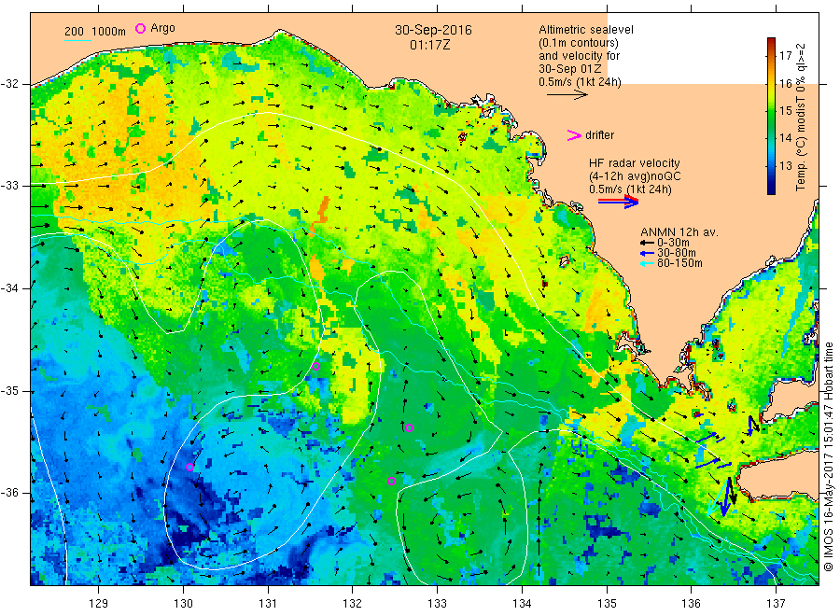Click the 17 label on temperature scale
This screenshot has width=840, height=616.
point(785,56)
